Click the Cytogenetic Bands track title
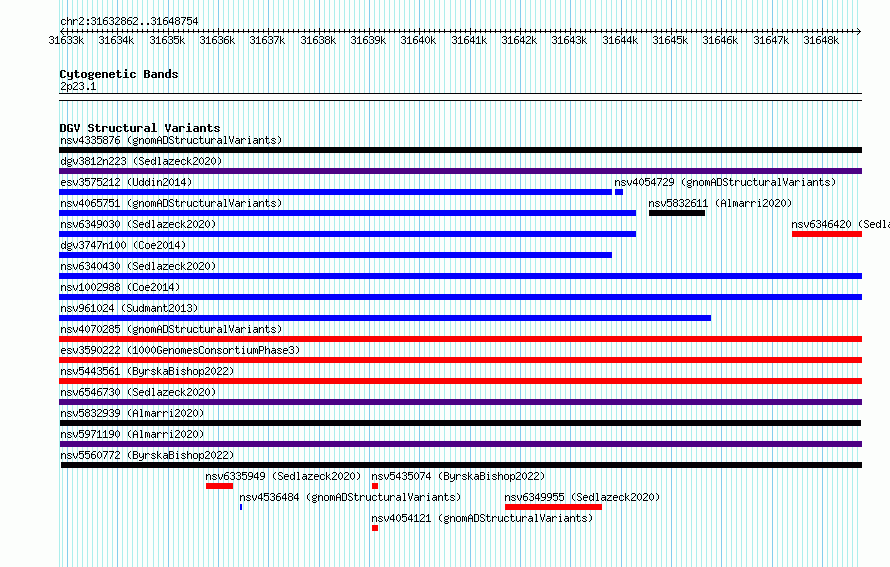The image size is (890, 567). 119,74
